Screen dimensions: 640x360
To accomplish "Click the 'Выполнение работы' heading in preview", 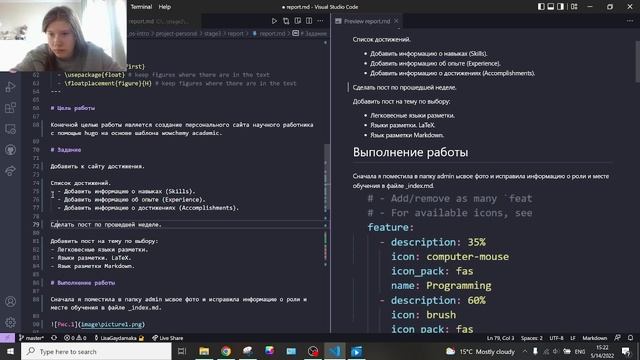I will click(x=410, y=152).
